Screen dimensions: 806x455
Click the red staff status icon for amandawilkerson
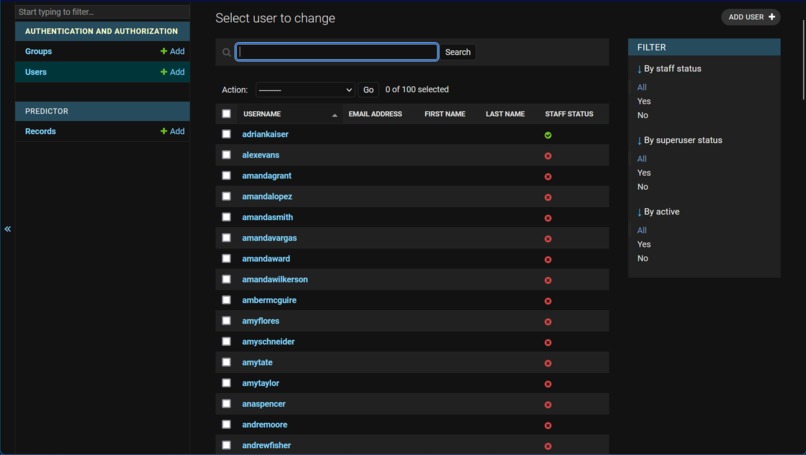pos(548,280)
